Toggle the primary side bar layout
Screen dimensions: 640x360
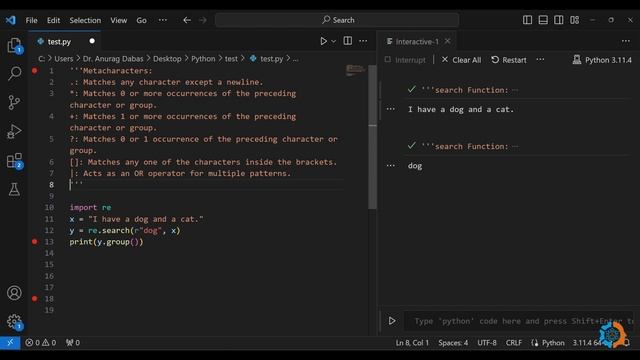[x=527, y=20]
